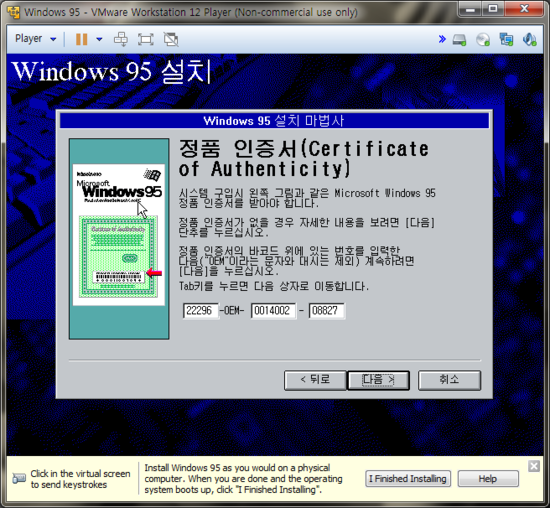Click the VMware icon in title bar
This screenshot has height=508, width=550.
click(13, 12)
